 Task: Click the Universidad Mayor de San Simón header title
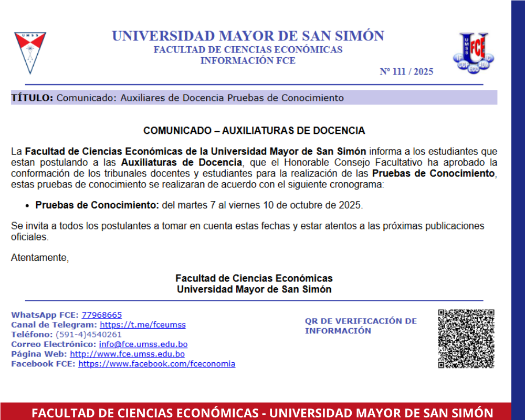[x=248, y=36]
